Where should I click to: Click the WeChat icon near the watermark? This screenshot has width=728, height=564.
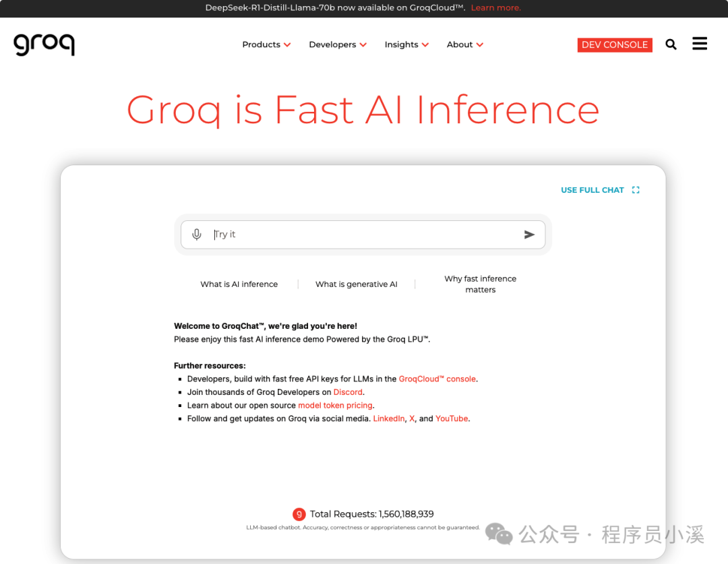[499, 534]
